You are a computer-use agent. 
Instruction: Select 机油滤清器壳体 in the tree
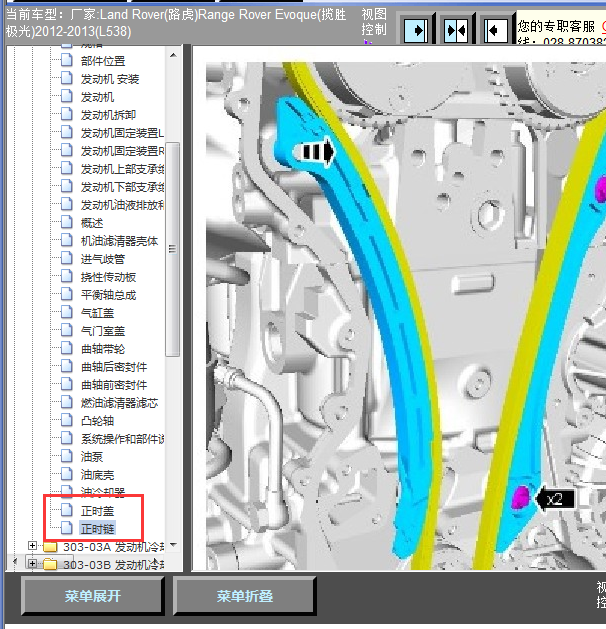click(119, 241)
